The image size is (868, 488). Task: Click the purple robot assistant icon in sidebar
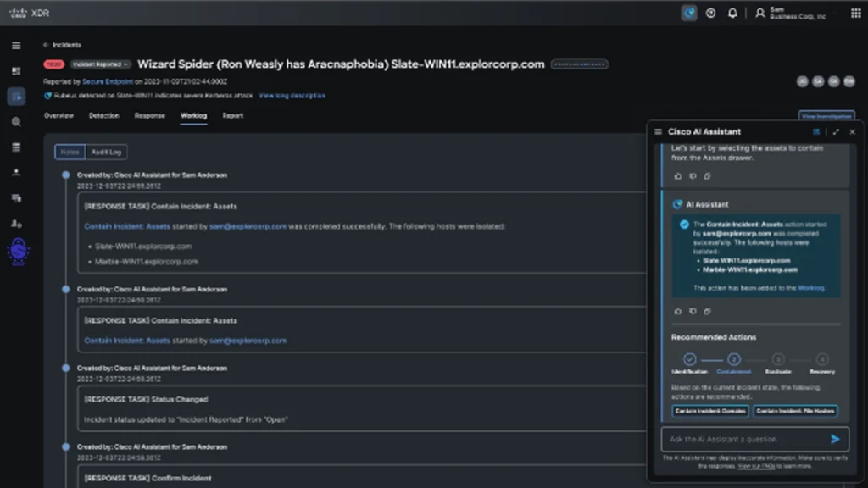click(19, 252)
